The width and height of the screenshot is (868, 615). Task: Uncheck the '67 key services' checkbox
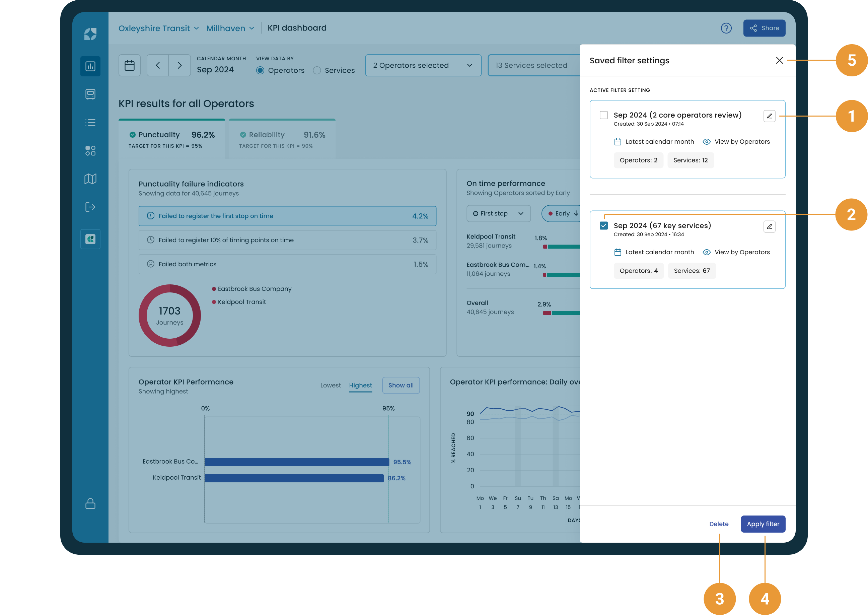point(603,226)
